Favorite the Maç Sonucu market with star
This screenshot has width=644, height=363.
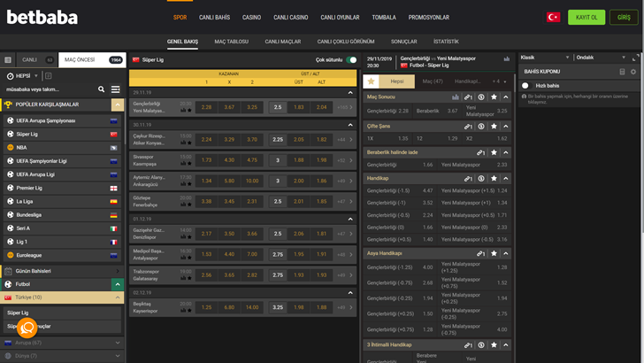click(x=494, y=97)
